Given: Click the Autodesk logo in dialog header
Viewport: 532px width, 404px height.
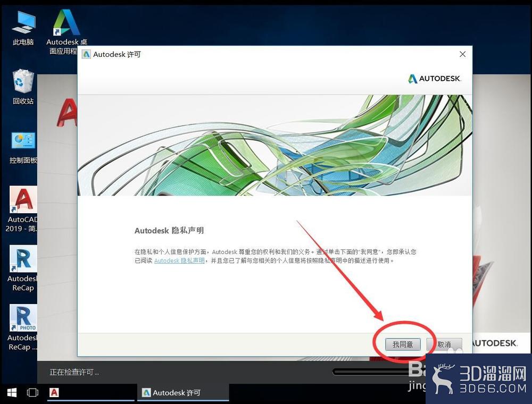Looking at the screenshot, I should coord(434,79).
